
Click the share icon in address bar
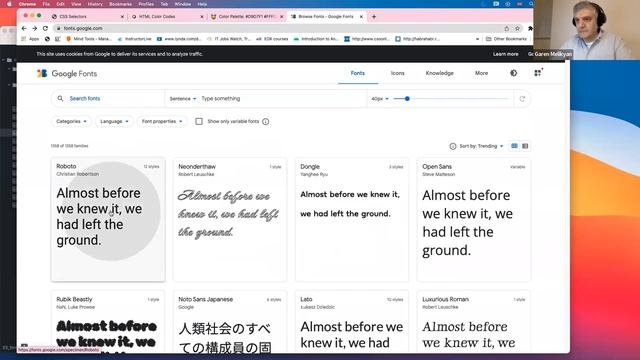507,29
